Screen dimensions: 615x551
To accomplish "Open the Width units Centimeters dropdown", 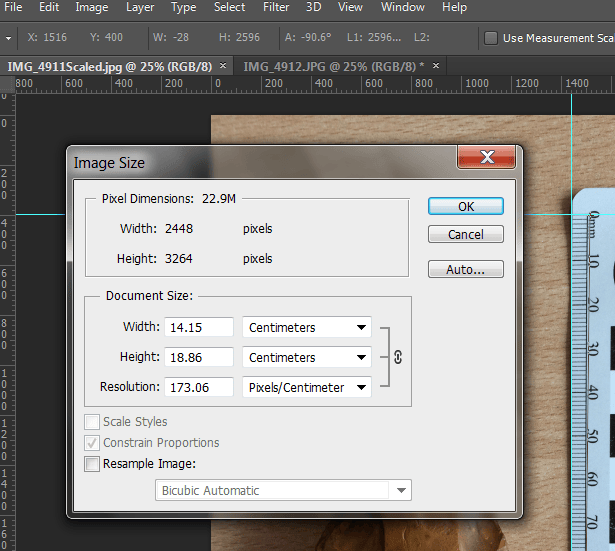I will pyautogui.click(x=307, y=327).
